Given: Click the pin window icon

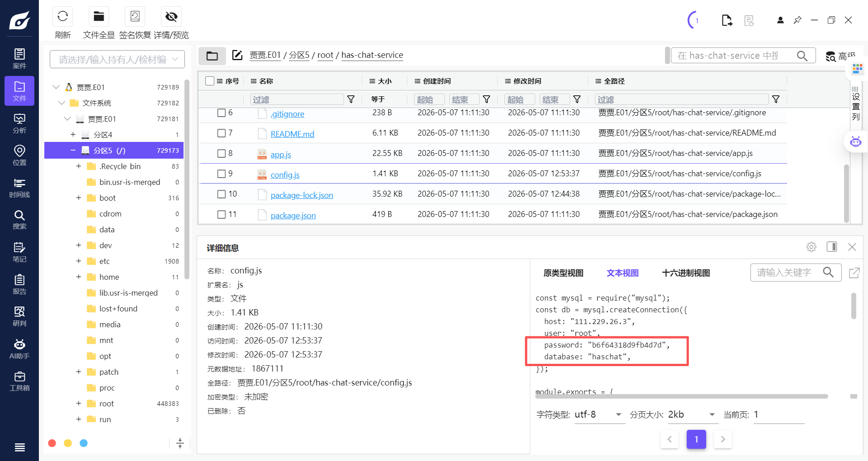Looking at the screenshot, I should tap(797, 20).
